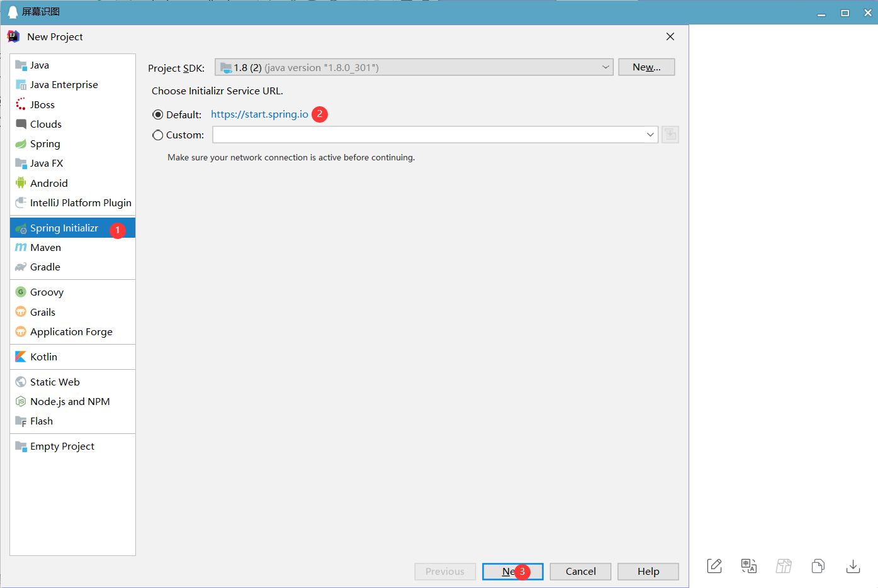
Task: Click the Next button
Action: (x=512, y=571)
